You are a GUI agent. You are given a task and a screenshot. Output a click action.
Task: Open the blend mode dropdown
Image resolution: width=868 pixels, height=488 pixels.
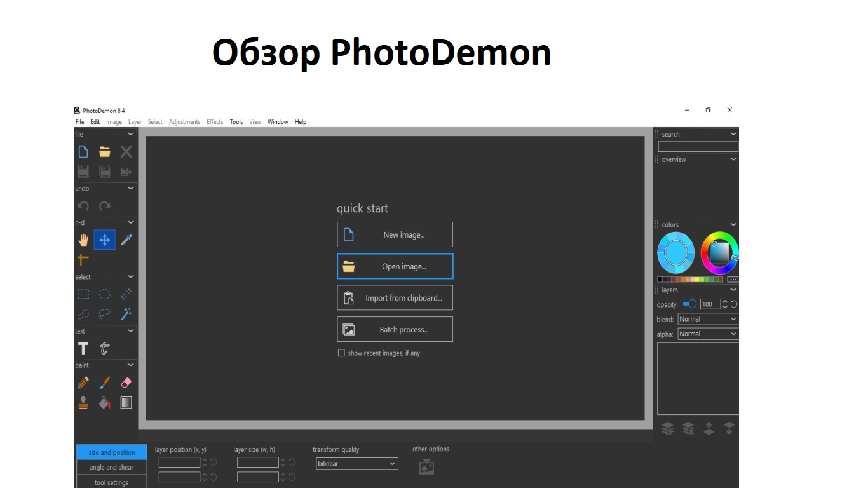pos(708,319)
